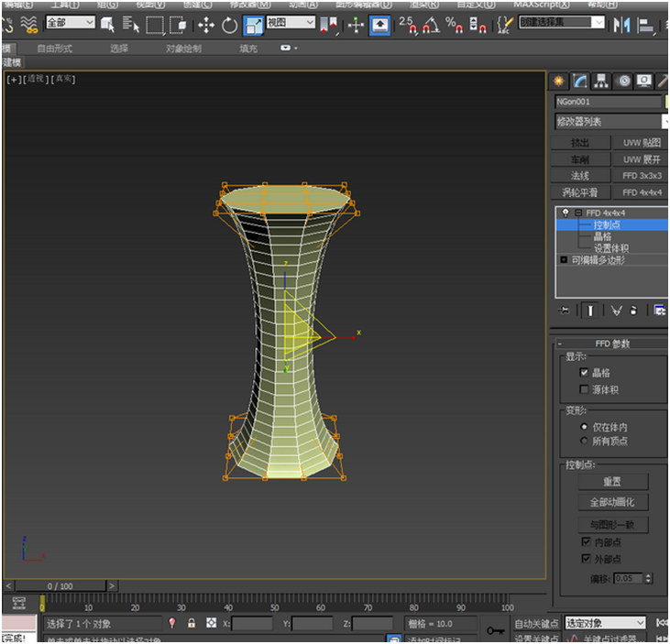The image size is (670, 644).
Task: Collapse the FFD 4x4x4 modifier tree
Action: (x=578, y=213)
